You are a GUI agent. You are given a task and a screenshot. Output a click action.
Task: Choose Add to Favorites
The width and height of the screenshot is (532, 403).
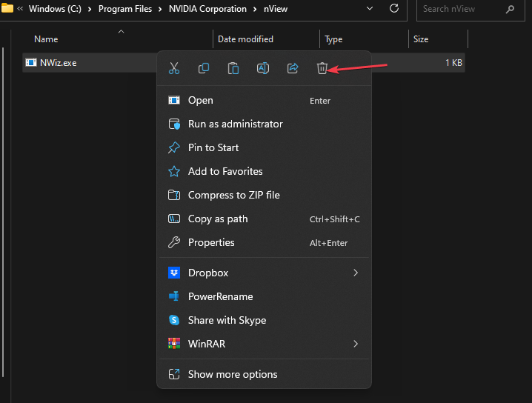click(264, 171)
